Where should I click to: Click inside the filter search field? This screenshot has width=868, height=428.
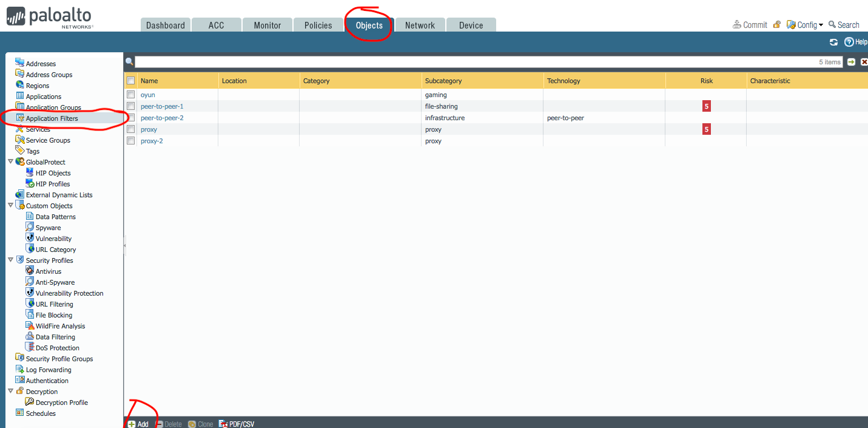425,61
